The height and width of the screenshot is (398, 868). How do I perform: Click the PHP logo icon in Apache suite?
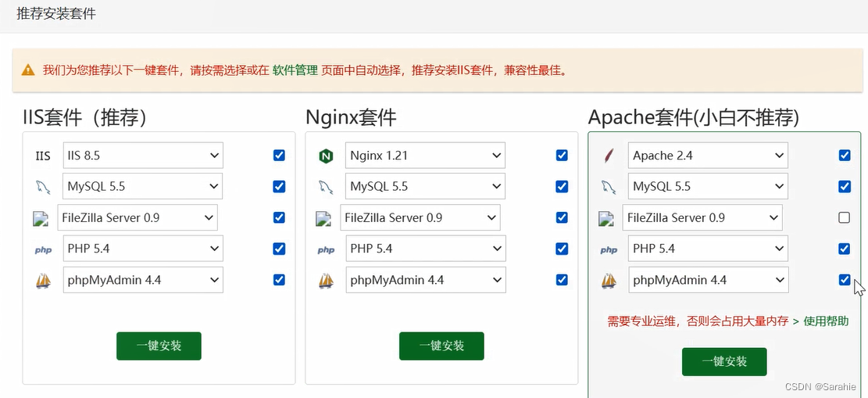(x=609, y=250)
